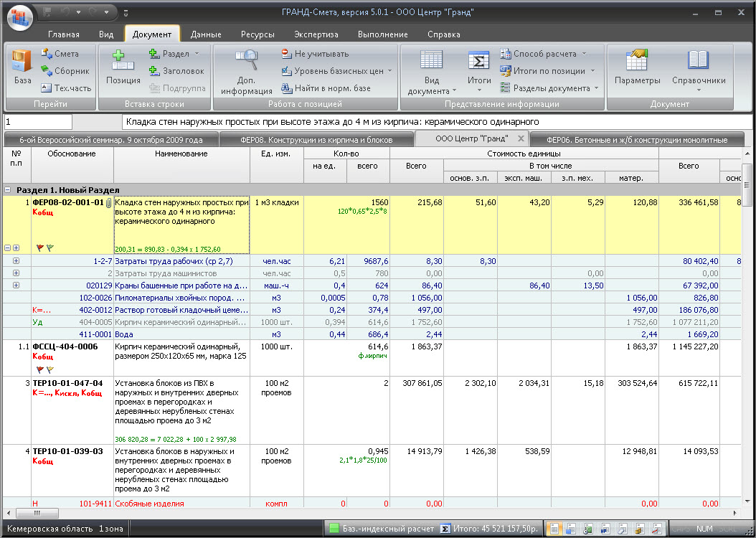Click the Заголовок insert button
The height and width of the screenshot is (538, 756).
(176, 71)
